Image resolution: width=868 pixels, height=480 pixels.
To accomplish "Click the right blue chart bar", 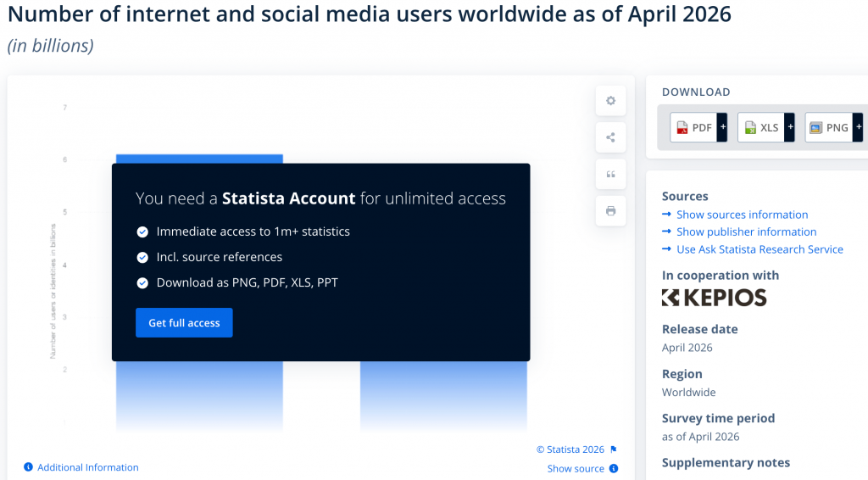I will (x=443, y=396).
